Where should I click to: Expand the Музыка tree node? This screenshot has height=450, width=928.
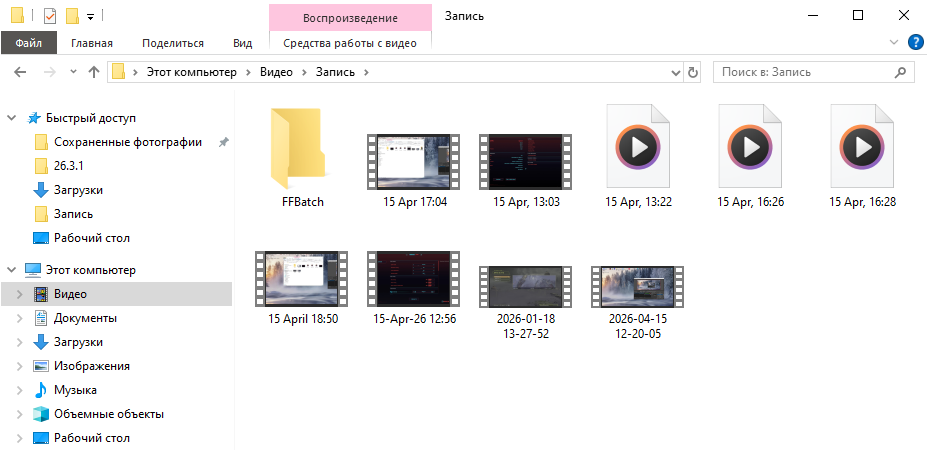coord(20,390)
